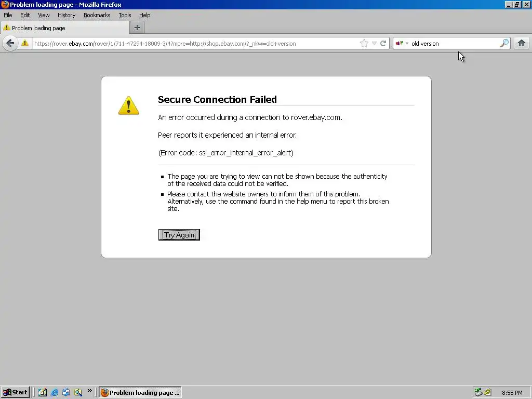Click the folder search quick launch icon
The height and width of the screenshot is (399, 532).
78,393
